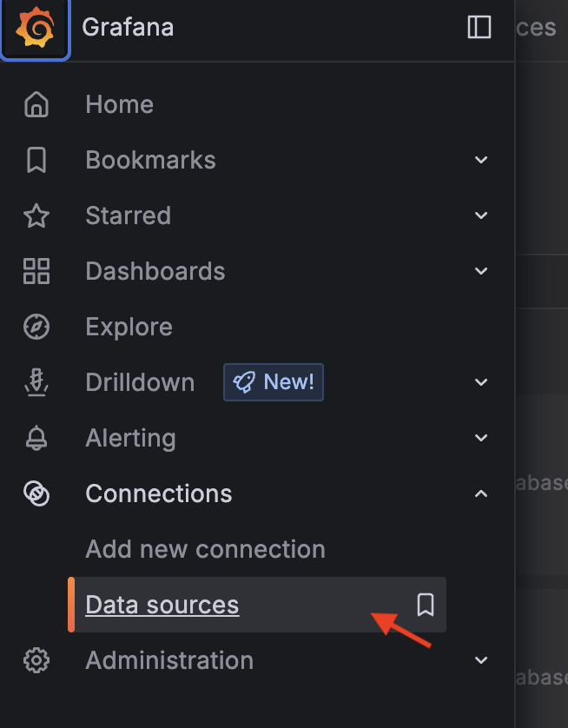Viewport: 568px width, 728px height.
Task: Click the dock menu panel icon
Action: click(479, 27)
